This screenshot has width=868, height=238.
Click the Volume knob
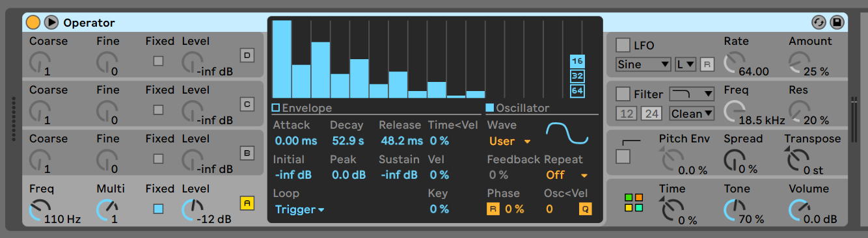[798, 209]
